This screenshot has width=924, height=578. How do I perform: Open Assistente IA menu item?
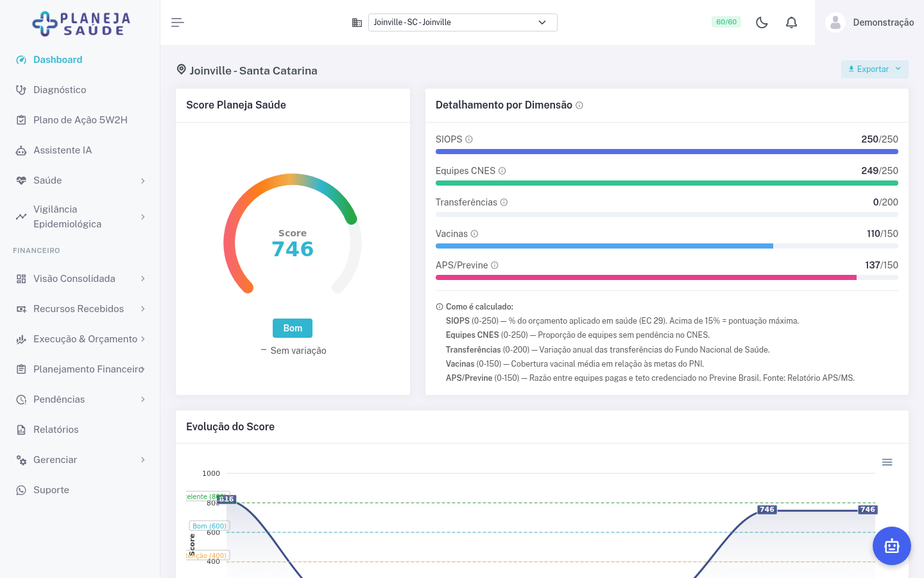pyautogui.click(x=80, y=150)
